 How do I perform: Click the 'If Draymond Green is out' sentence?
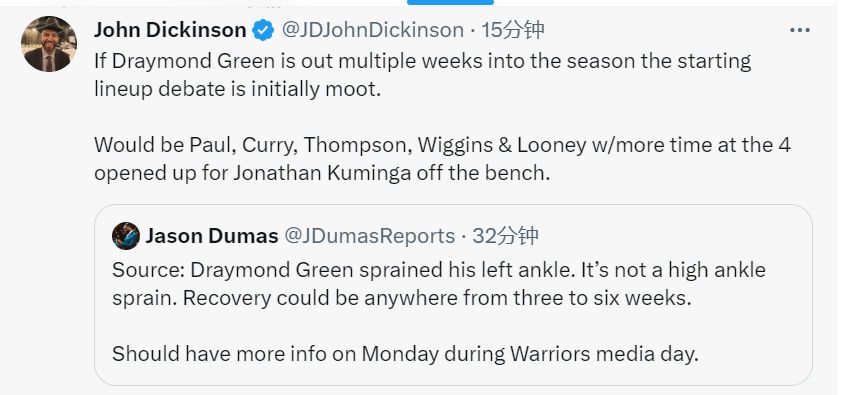(x=422, y=61)
